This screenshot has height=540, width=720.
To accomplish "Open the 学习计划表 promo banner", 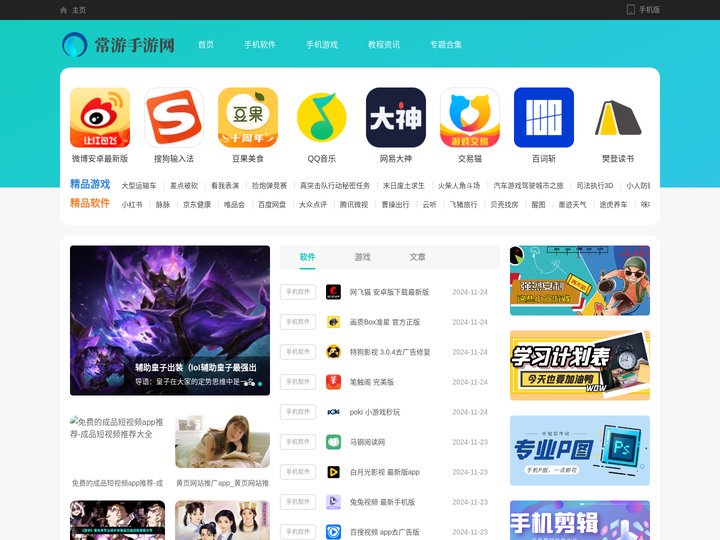I will click(x=580, y=366).
